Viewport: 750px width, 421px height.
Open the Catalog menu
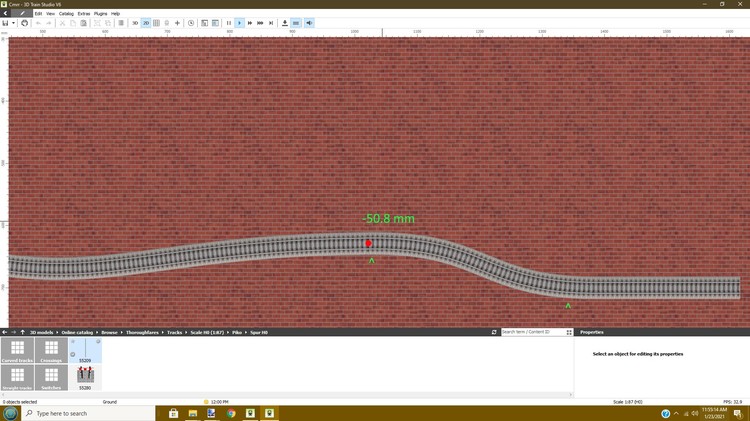pos(66,13)
